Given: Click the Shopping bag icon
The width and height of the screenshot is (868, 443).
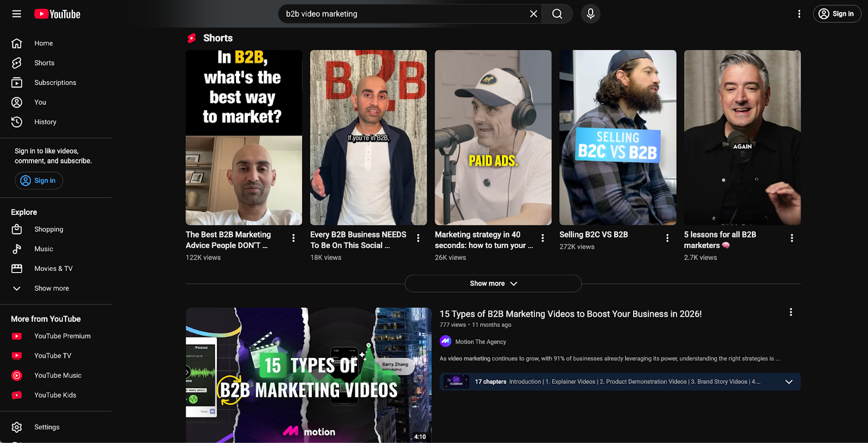Looking at the screenshot, I should point(17,230).
